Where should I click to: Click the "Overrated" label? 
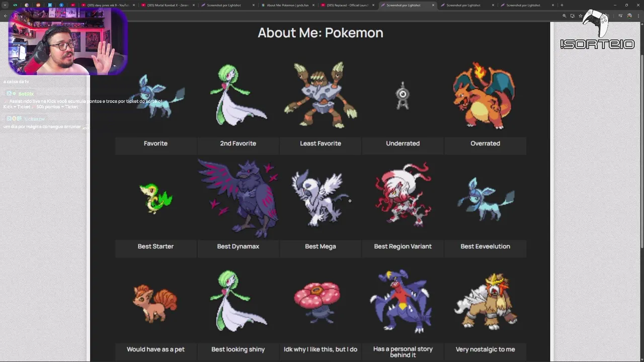(485, 143)
